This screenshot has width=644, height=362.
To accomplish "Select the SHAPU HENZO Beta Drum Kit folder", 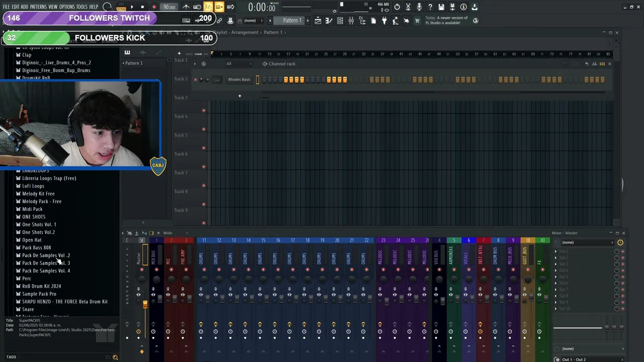I will [x=64, y=302].
